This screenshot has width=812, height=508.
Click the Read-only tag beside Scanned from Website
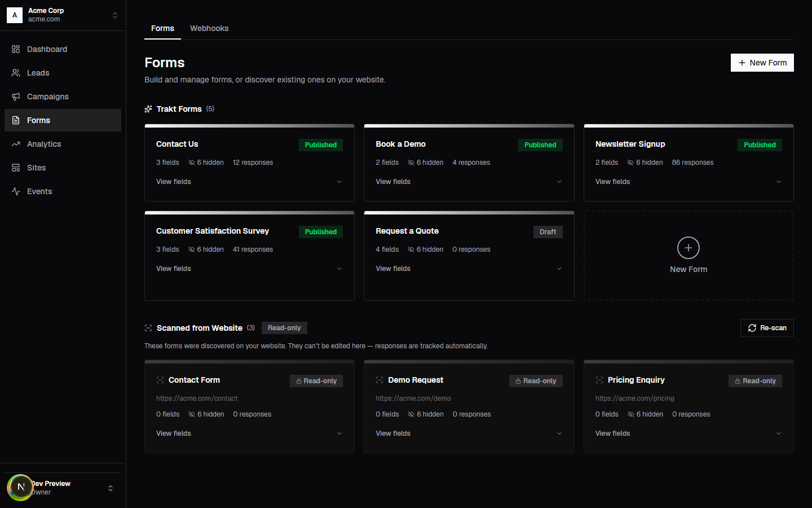tap(284, 328)
